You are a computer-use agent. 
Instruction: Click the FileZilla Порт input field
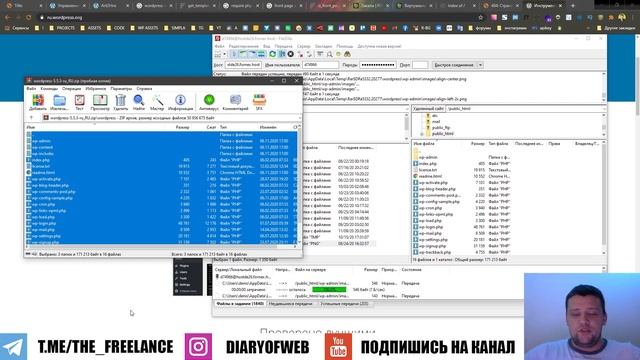tap(420, 65)
